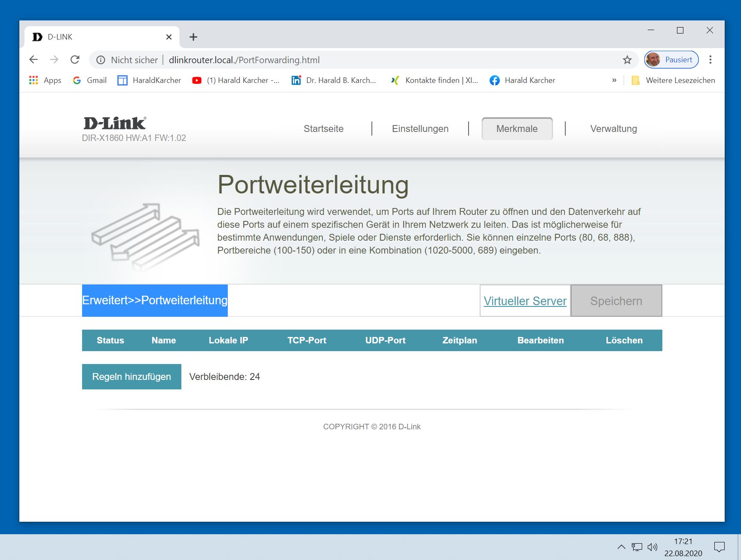
Task: Minimize the Chrome window
Action: tap(651, 30)
